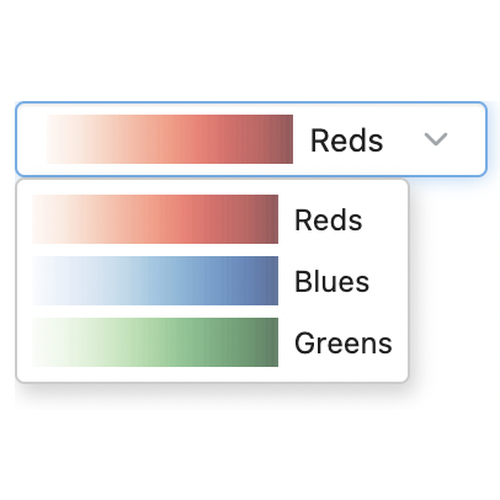Click the 'Blues' text label
Viewport: 500px width, 500px height.
click(332, 282)
